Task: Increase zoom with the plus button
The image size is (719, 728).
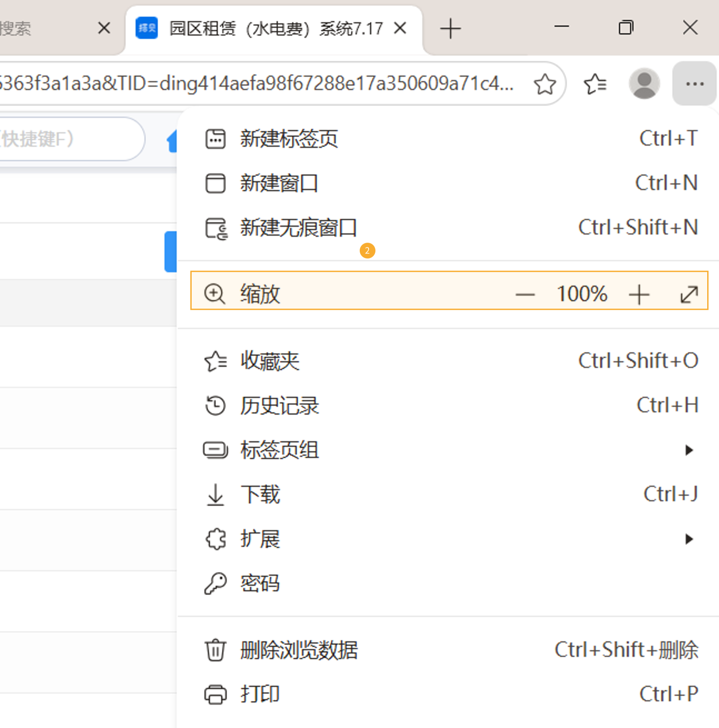Action: pyautogui.click(x=639, y=295)
